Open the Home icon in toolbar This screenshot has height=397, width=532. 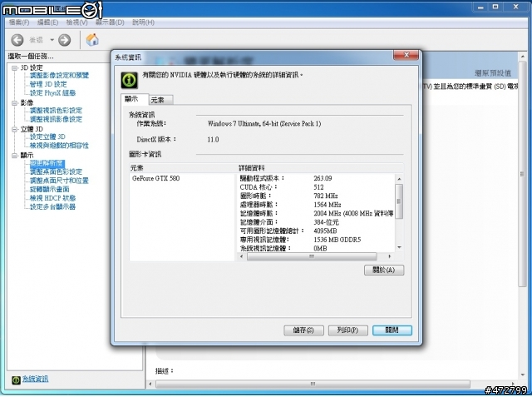tap(92, 40)
